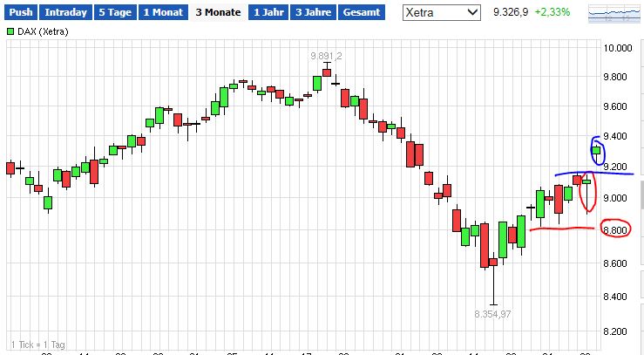Viewport: 644px width, 355px height.
Task: Select the 1 Monat time range
Action: [164, 12]
